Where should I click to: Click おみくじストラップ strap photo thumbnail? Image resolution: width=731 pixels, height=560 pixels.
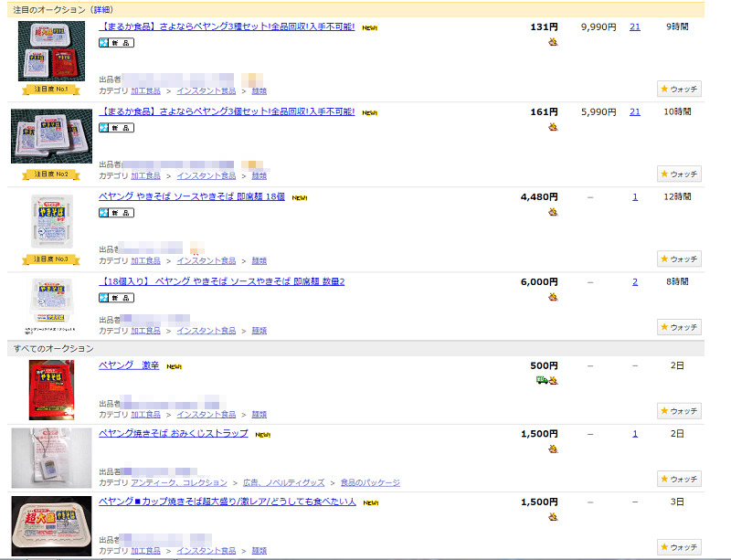click(x=51, y=458)
